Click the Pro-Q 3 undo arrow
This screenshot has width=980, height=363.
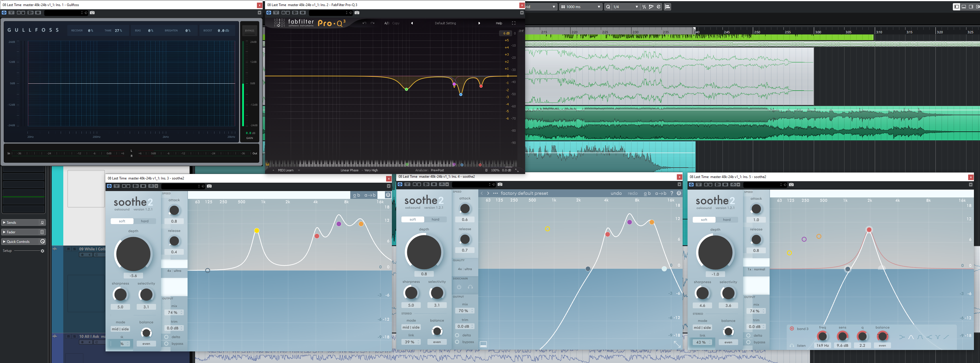[x=364, y=23]
